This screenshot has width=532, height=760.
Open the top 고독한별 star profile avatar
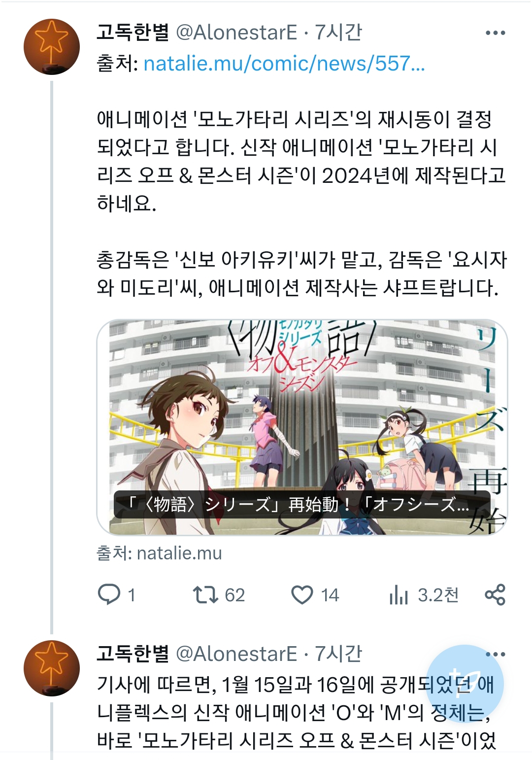pos(52,47)
